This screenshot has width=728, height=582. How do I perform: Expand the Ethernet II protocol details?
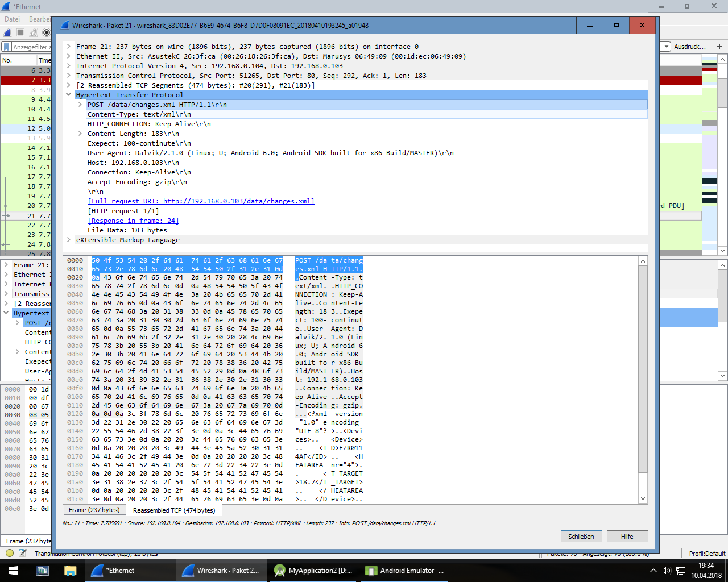coord(69,56)
